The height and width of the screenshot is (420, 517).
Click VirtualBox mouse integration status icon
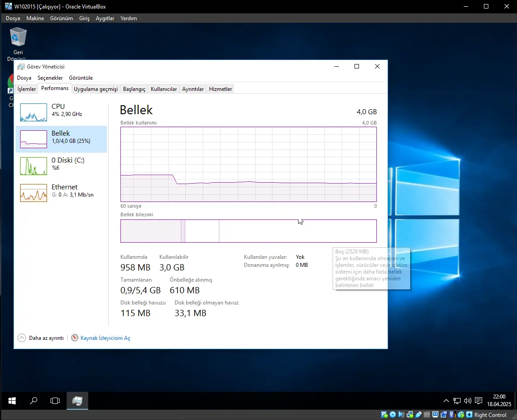point(461,415)
